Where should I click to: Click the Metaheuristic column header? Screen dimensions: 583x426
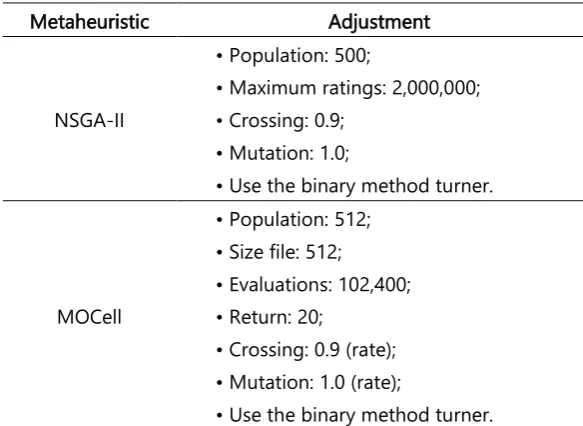pos(90,22)
